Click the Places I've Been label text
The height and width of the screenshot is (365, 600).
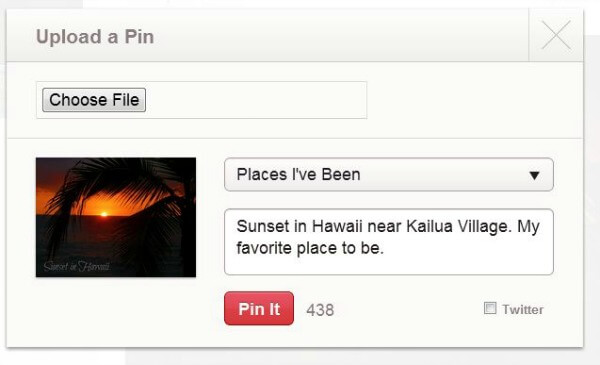(298, 174)
